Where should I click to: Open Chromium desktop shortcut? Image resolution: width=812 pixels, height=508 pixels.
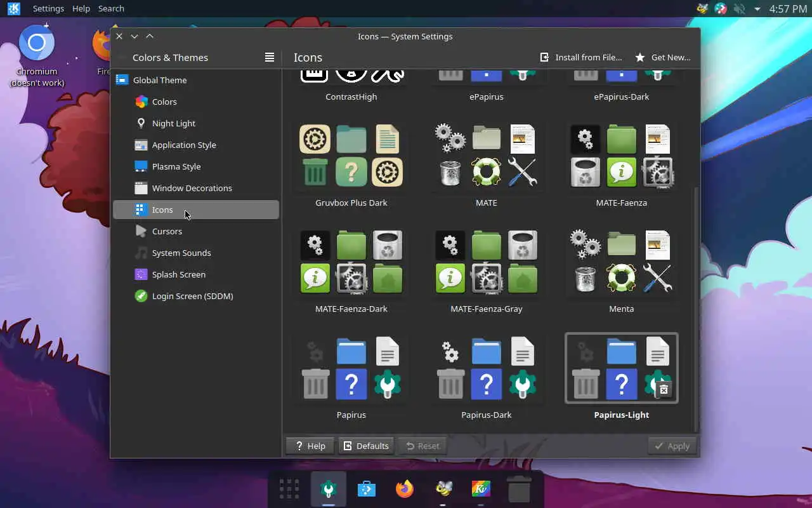pos(37,56)
